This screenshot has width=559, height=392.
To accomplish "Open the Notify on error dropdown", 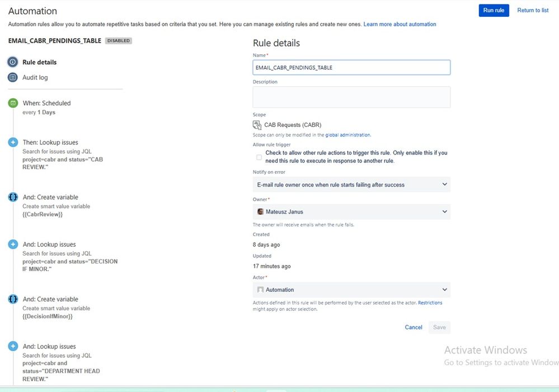I will point(351,185).
